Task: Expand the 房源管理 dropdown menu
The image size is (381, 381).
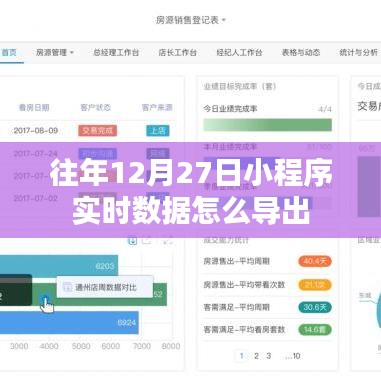Action: [x=55, y=52]
